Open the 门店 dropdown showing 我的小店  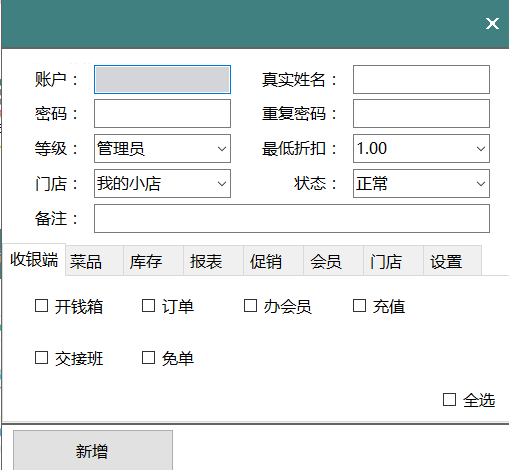(x=162, y=184)
